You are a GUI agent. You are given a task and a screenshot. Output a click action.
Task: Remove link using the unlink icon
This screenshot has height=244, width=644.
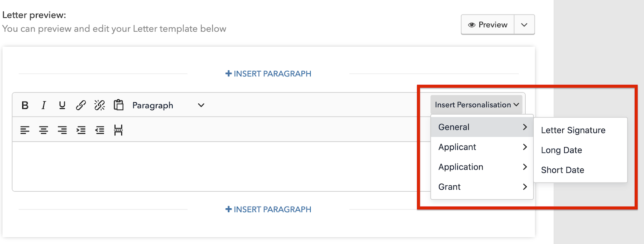[x=99, y=105]
